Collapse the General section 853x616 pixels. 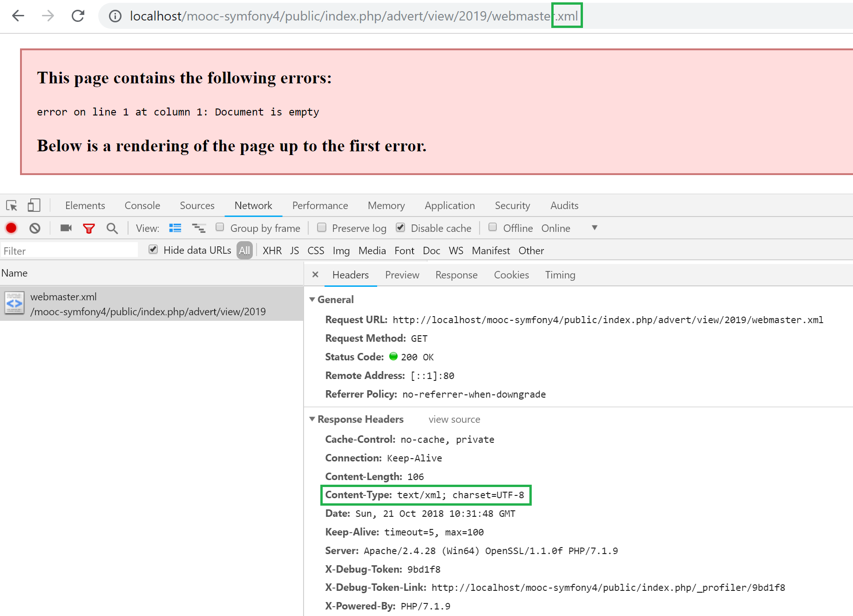pos(312,299)
